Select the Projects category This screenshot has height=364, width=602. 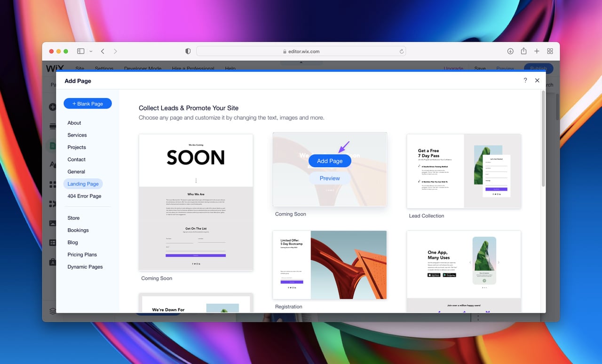pos(77,147)
